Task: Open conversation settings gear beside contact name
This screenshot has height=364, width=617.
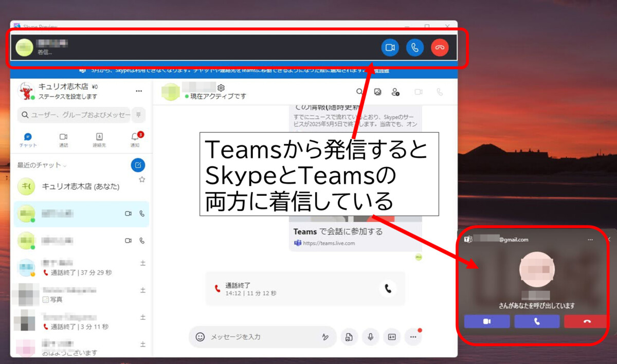Action: coord(221,88)
